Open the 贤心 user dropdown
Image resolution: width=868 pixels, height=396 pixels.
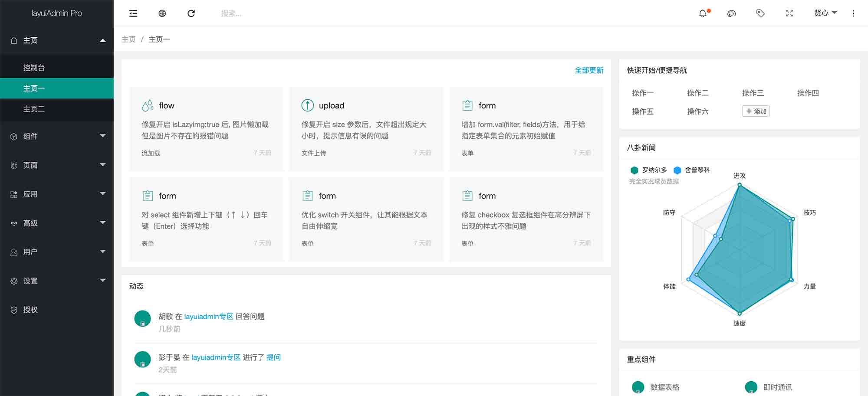tap(825, 13)
